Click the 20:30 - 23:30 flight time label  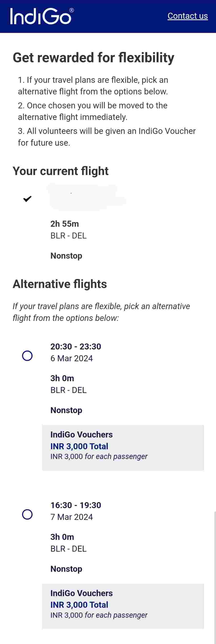[76, 346]
